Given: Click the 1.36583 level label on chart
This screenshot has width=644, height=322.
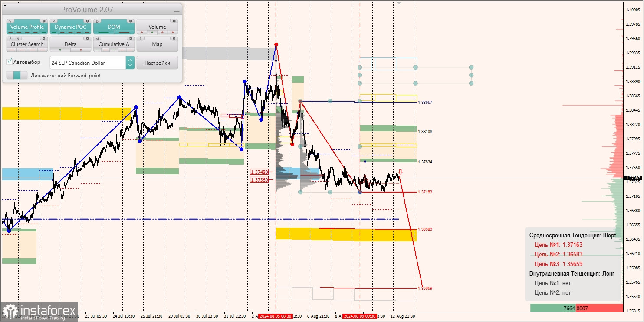Looking at the screenshot, I should coord(425,229).
